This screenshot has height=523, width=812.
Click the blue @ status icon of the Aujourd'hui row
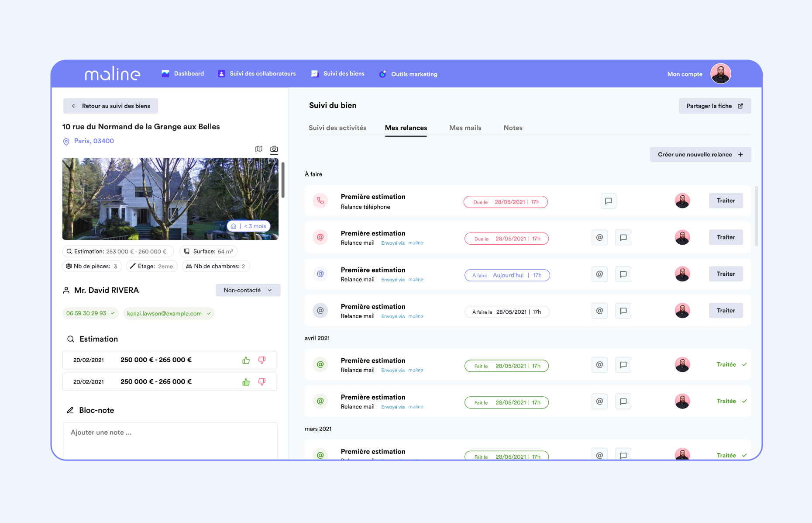tap(320, 274)
